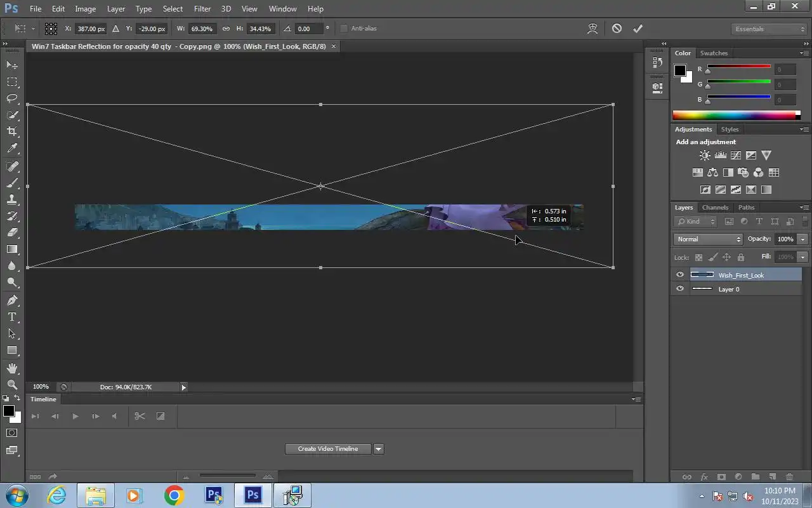The height and width of the screenshot is (508, 812).
Task: Switch to the Styles tab
Action: [x=730, y=130]
